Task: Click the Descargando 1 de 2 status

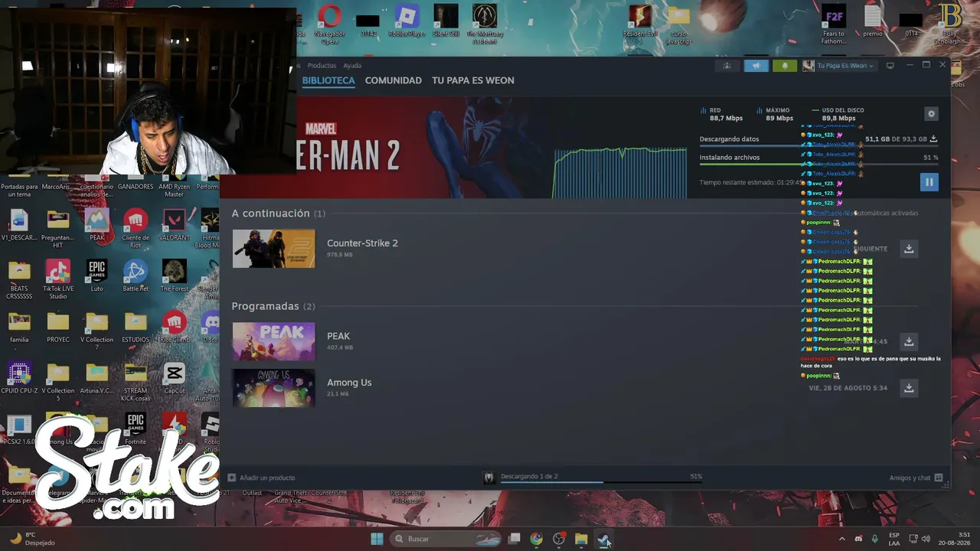Action: click(529, 476)
